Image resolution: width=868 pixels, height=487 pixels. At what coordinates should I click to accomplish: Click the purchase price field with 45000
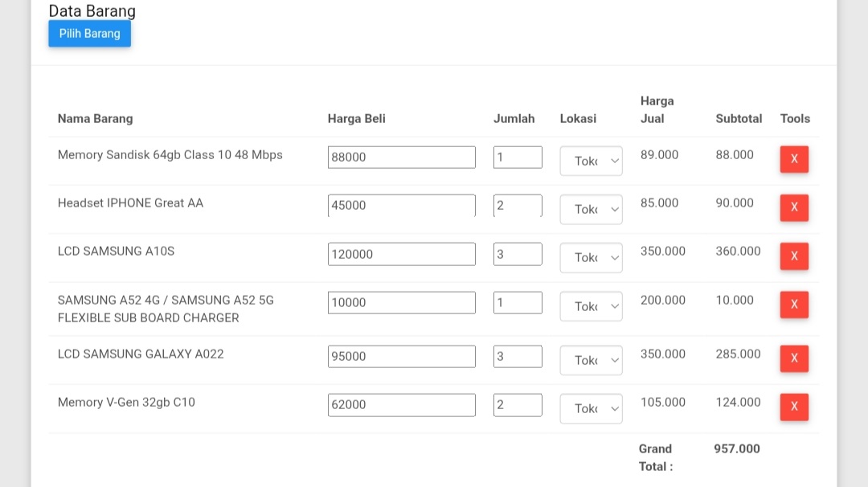coord(401,206)
